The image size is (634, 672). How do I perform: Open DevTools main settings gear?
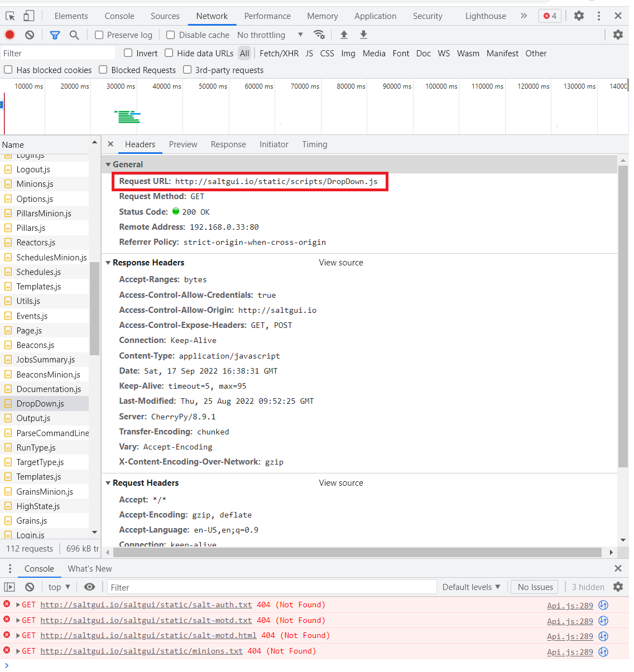579,16
